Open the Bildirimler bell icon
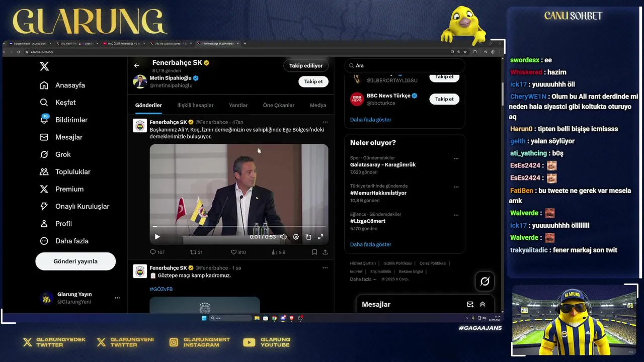 (x=44, y=120)
